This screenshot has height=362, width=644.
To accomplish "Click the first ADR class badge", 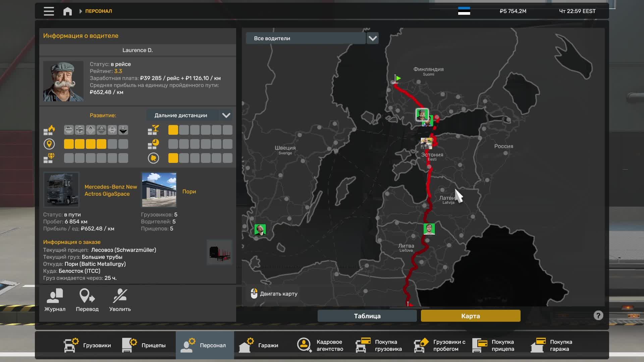I will tap(69, 130).
